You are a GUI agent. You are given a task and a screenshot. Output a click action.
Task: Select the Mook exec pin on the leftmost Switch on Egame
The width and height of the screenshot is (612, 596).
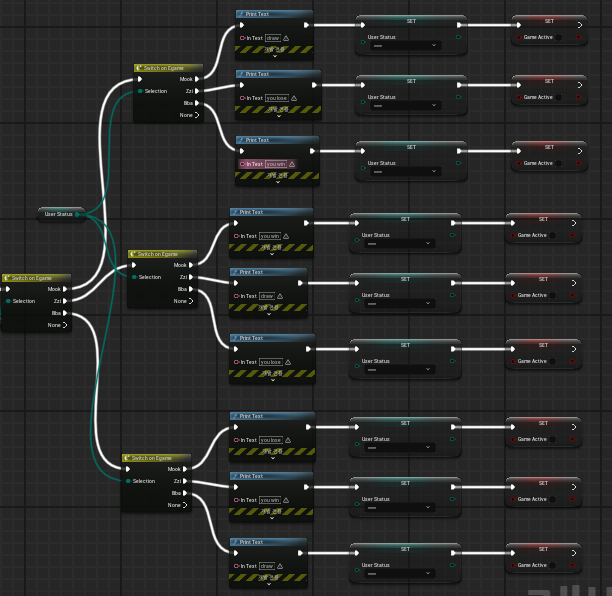coord(65,289)
